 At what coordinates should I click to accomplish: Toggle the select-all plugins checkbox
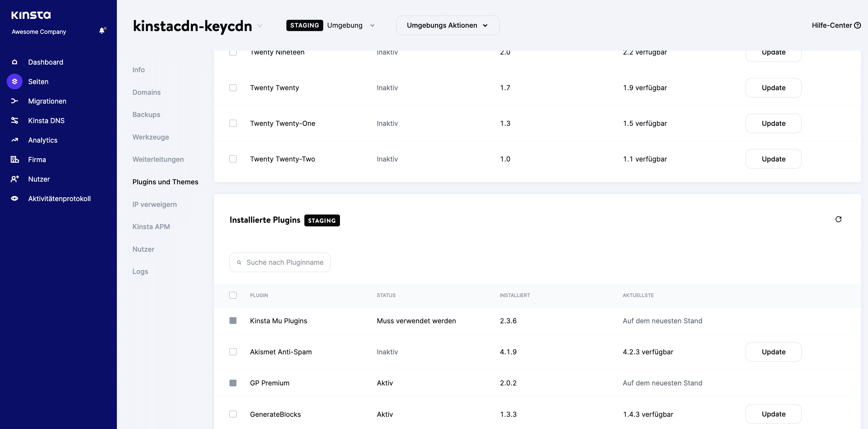click(233, 296)
